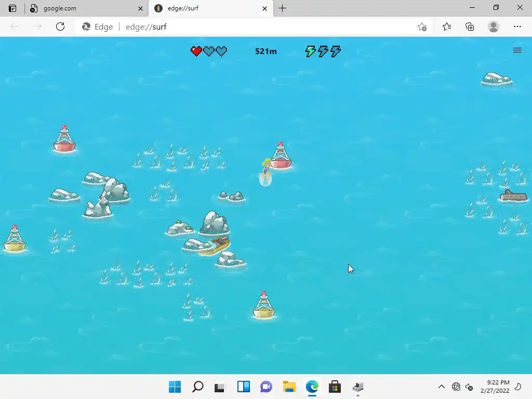Open the profile account icon
This screenshot has height=399, width=532.
[x=494, y=26]
